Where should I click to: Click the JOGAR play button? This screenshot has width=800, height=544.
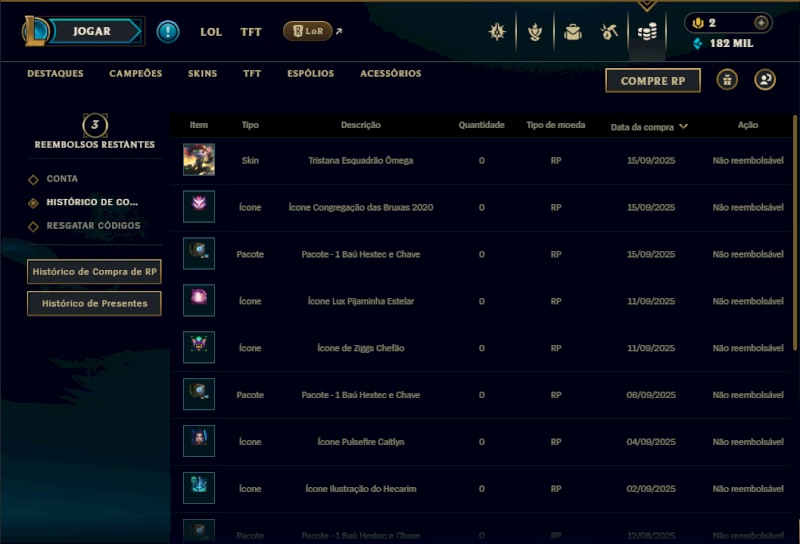click(x=95, y=31)
